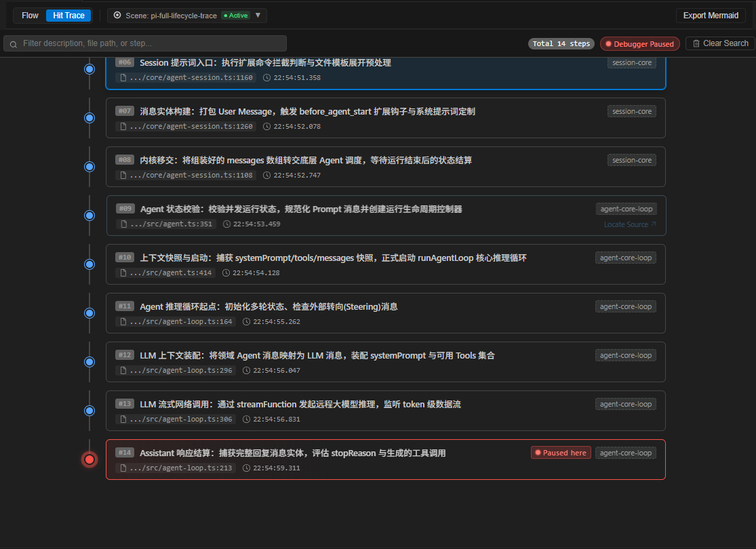Select step #12 title LLM systemPrompt Tools
The width and height of the screenshot is (756, 549).
[x=317, y=355]
